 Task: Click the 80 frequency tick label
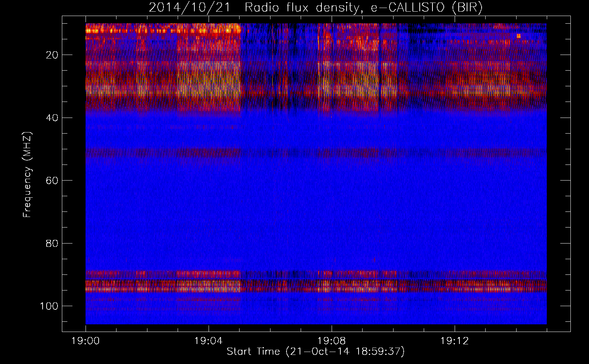point(52,243)
